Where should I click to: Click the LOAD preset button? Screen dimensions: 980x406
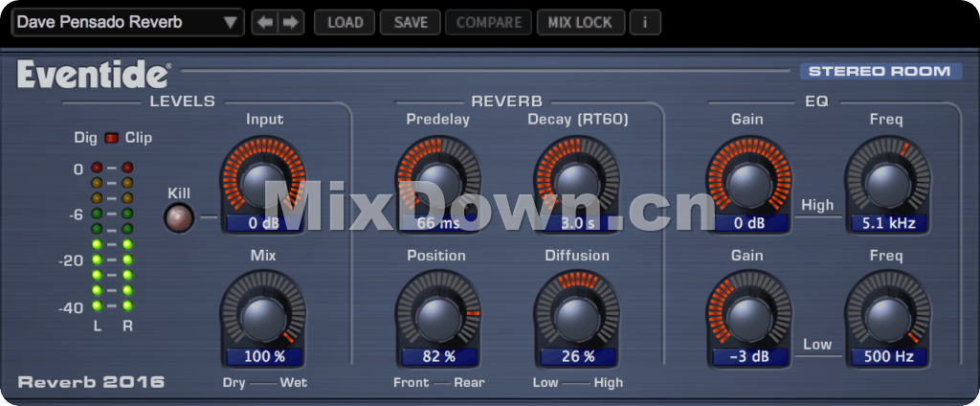click(x=345, y=22)
